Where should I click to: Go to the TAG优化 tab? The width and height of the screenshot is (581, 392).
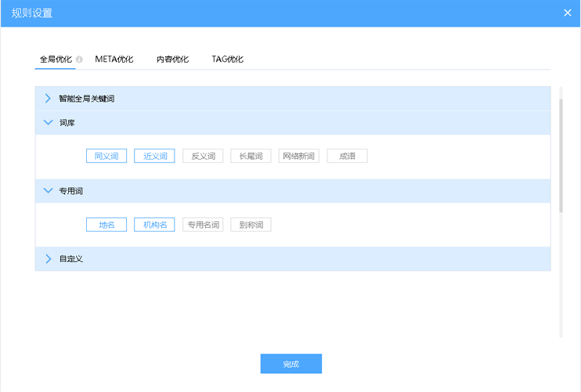pos(227,59)
